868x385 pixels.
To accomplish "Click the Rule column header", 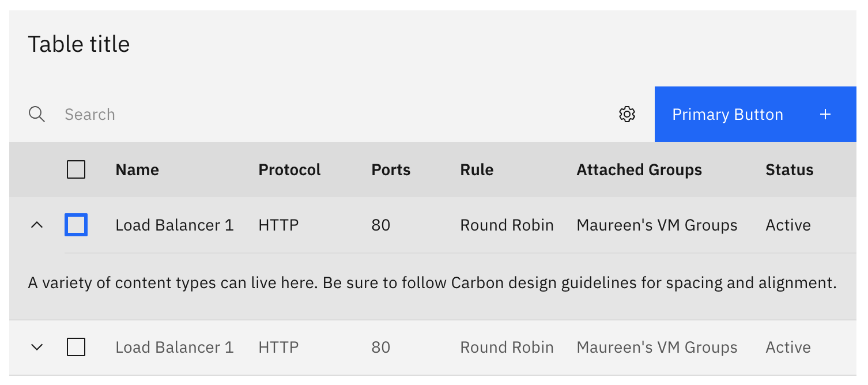I will coord(477,169).
